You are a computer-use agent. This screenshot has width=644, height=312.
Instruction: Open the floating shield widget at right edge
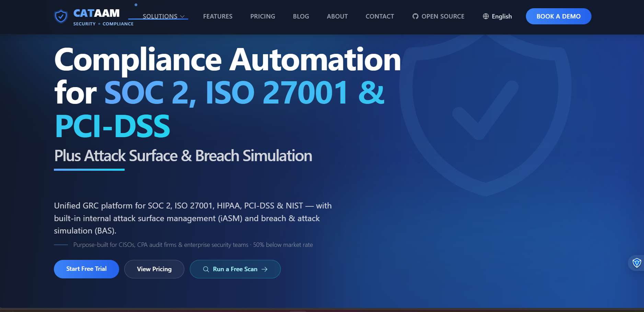click(x=637, y=263)
